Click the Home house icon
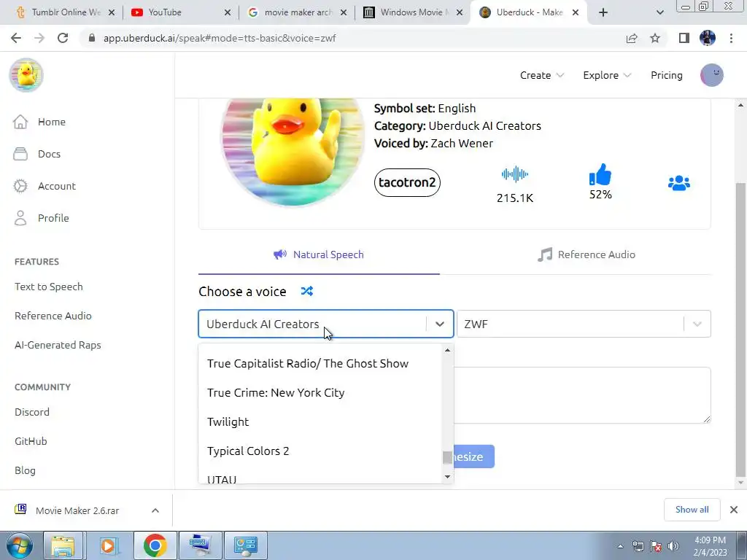 pyautogui.click(x=20, y=122)
